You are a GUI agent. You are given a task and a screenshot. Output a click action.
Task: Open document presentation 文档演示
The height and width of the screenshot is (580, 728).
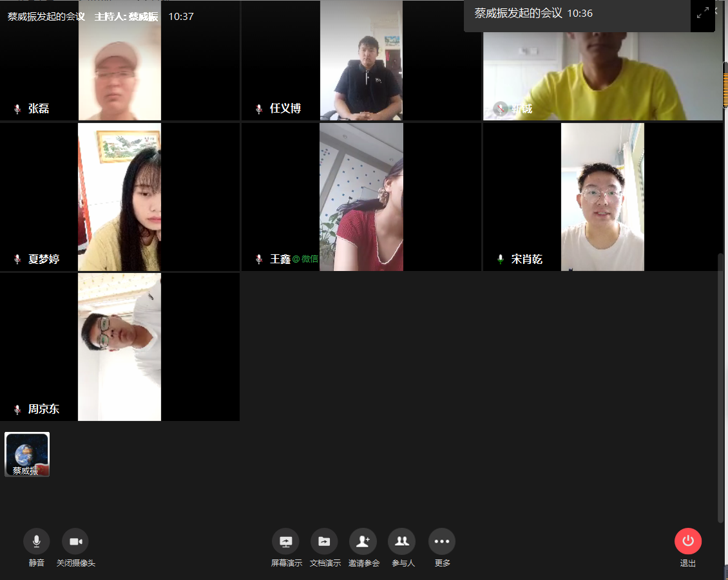324,541
